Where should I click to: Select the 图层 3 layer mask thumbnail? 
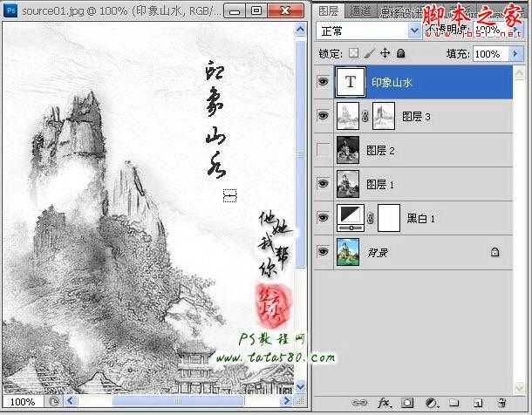click(x=384, y=116)
